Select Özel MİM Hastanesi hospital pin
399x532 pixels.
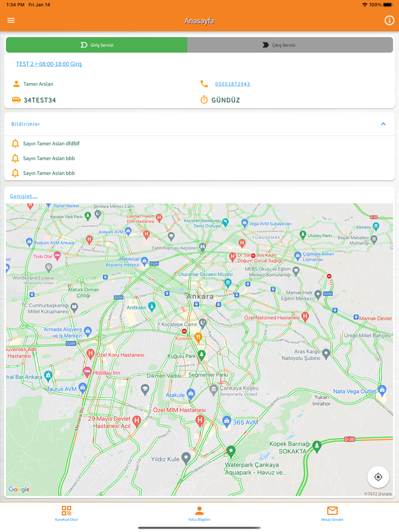pos(200,420)
